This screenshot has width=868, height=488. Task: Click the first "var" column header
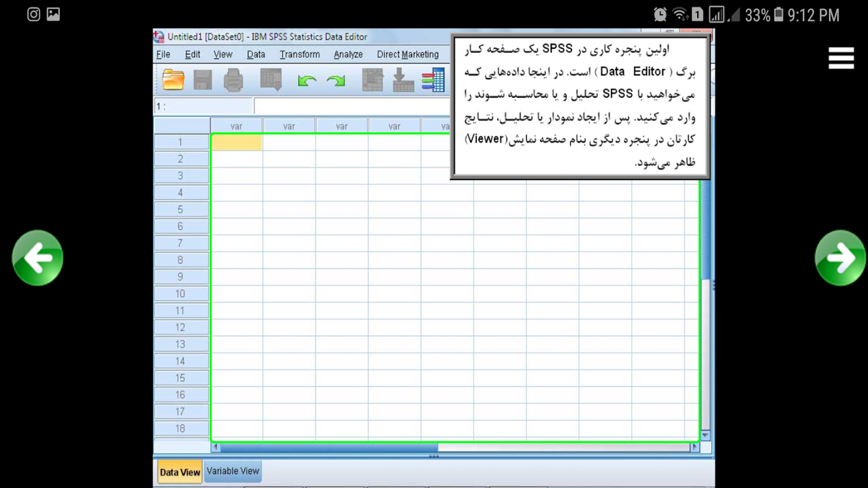(x=237, y=126)
